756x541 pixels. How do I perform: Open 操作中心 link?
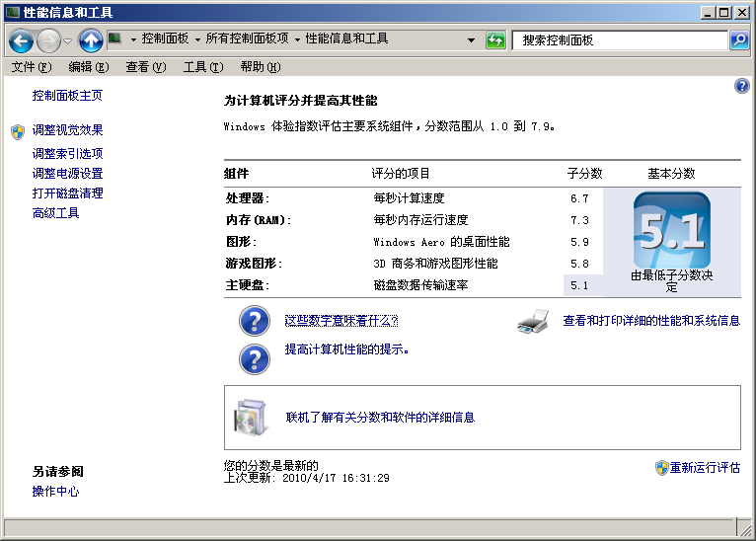click(x=55, y=492)
